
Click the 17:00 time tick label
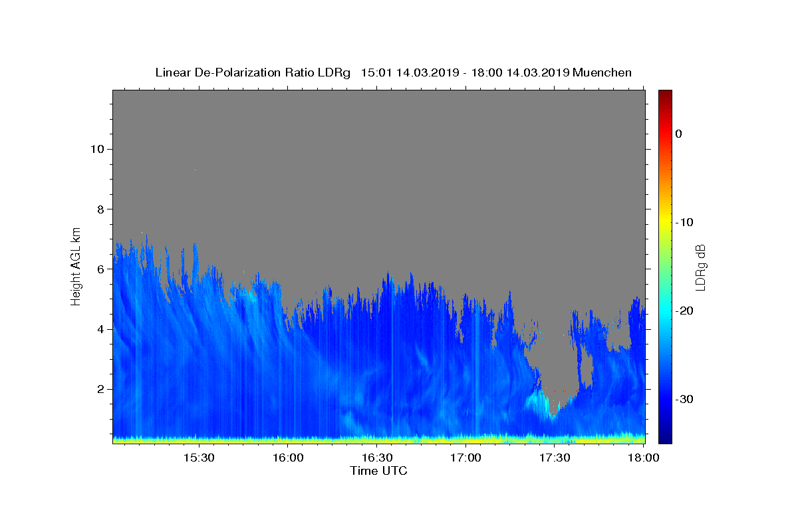pos(465,458)
